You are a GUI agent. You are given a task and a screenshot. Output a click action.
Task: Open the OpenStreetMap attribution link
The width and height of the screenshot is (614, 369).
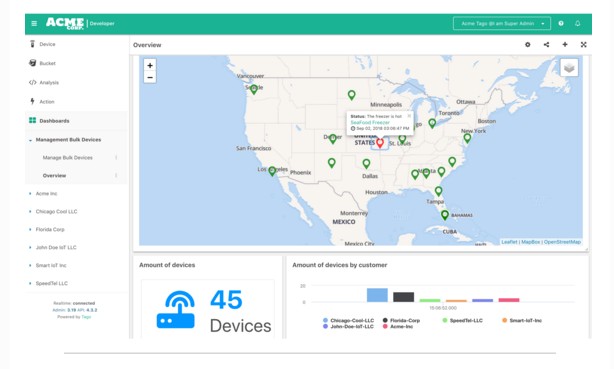(562, 242)
